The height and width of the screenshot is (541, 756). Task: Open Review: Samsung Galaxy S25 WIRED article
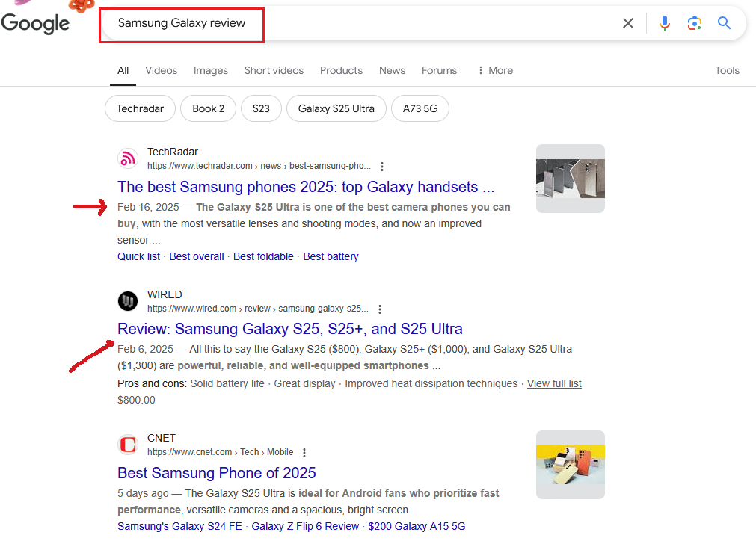289,329
